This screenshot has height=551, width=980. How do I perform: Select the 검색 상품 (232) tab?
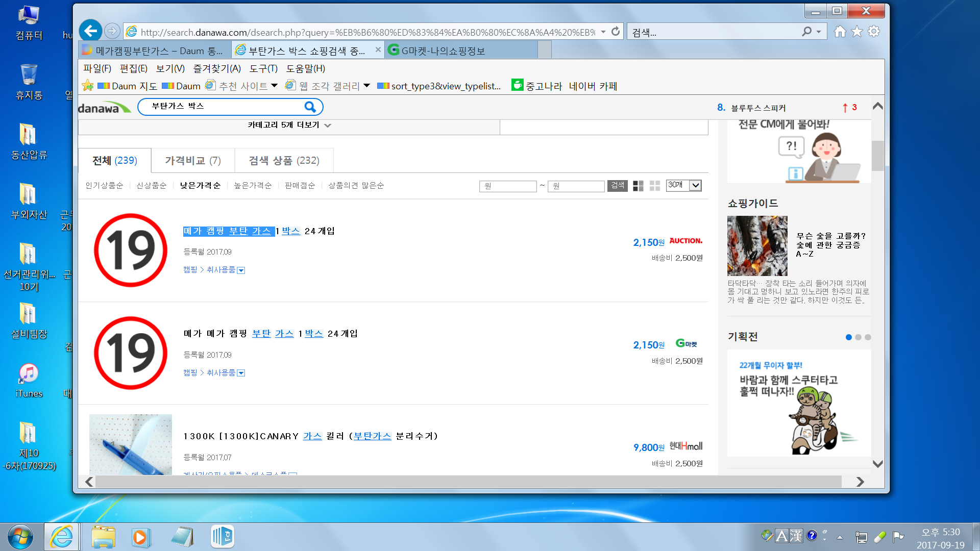(x=284, y=161)
